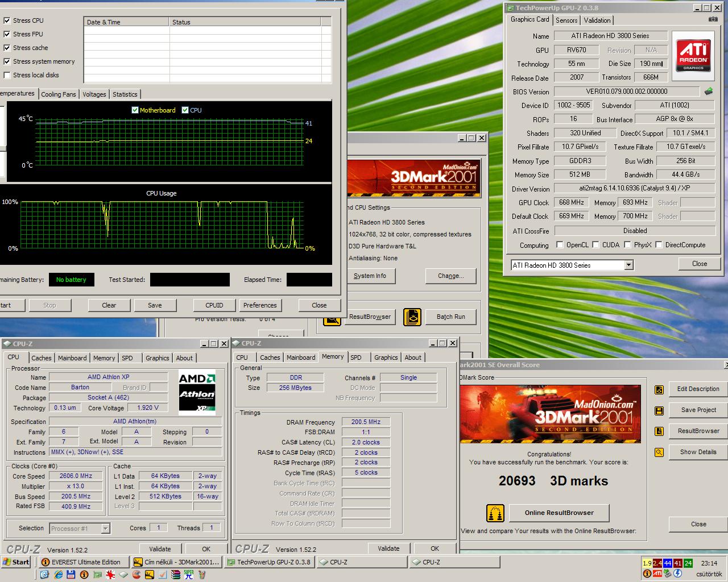
Task: Switch to the Sensors tab in GPU-Z
Action: coord(566,20)
